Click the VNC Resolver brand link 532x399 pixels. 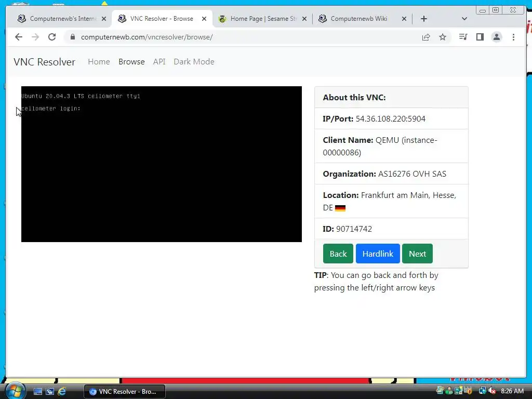click(x=45, y=62)
